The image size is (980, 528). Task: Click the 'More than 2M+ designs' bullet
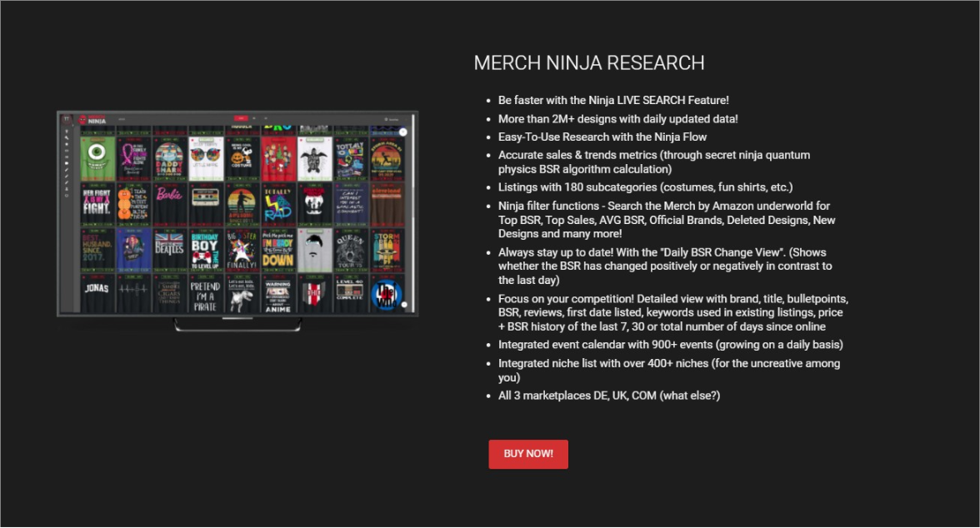coord(617,119)
